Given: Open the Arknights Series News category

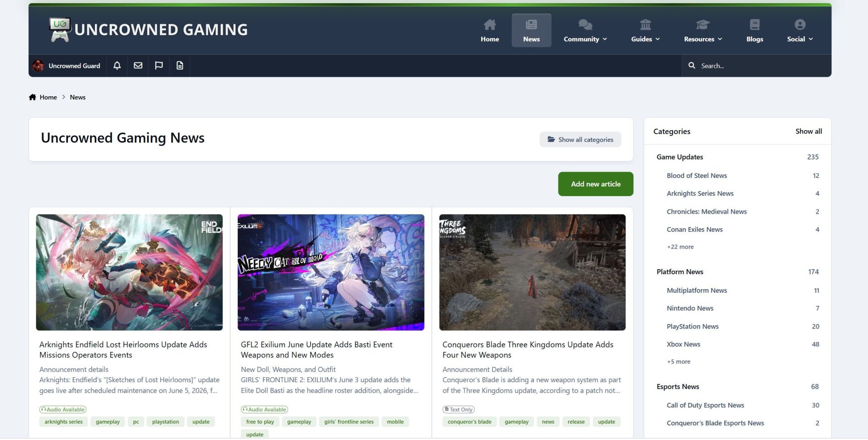Looking at the screenshot, I should pyautogui.click(x=700, y=193).
